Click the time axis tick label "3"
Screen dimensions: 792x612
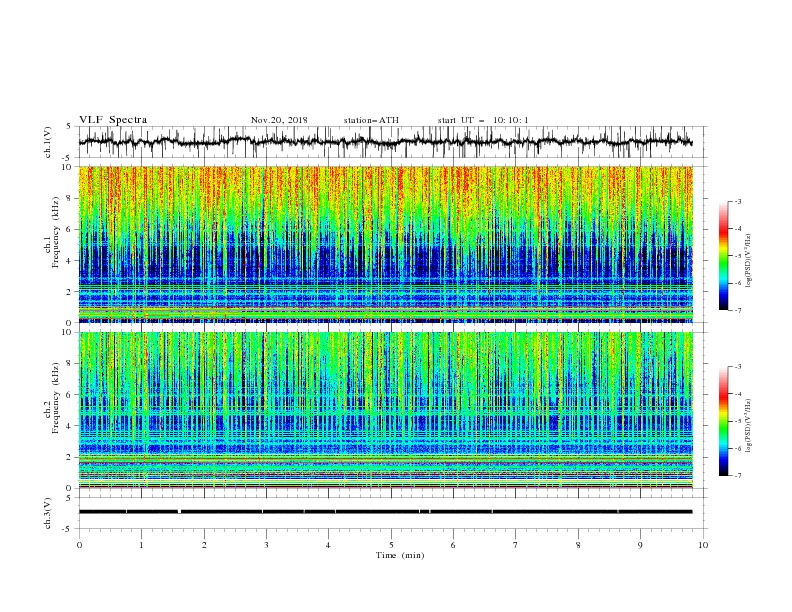pos(266,545)
